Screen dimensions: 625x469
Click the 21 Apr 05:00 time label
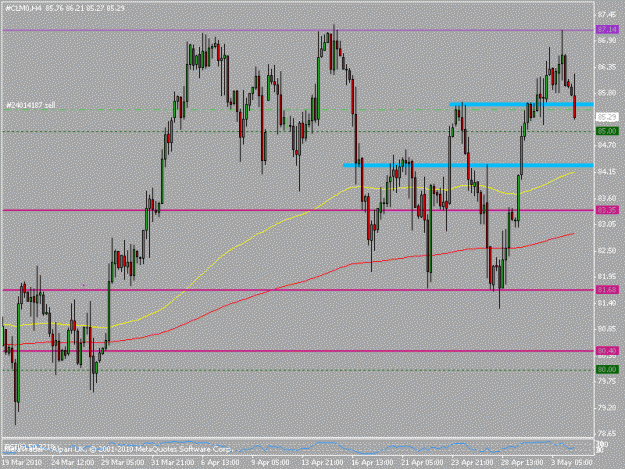[x=422, y=463]
